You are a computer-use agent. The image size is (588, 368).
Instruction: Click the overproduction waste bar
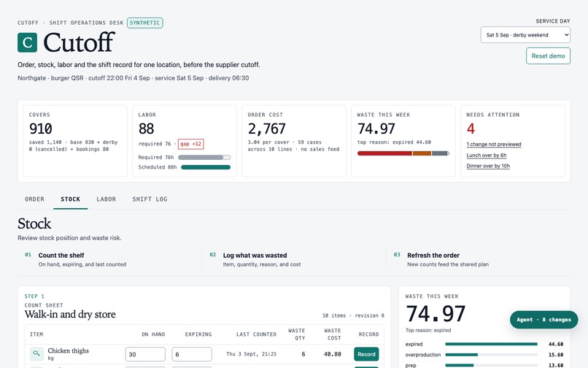tap(491, 354)
